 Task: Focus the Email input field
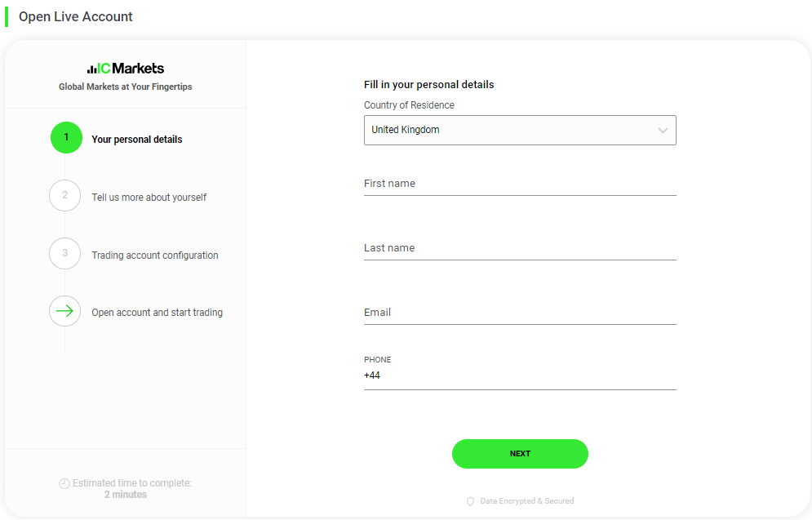(520, 313)
